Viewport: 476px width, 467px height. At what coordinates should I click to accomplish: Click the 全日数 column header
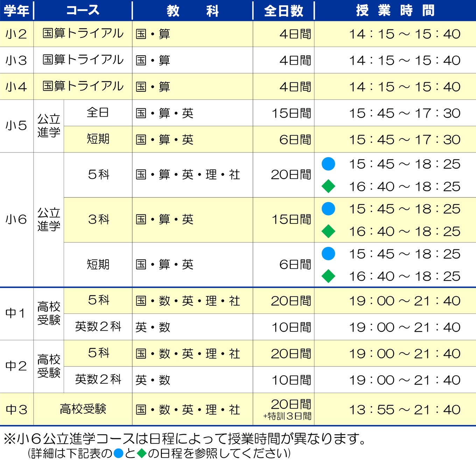[283, 11]
